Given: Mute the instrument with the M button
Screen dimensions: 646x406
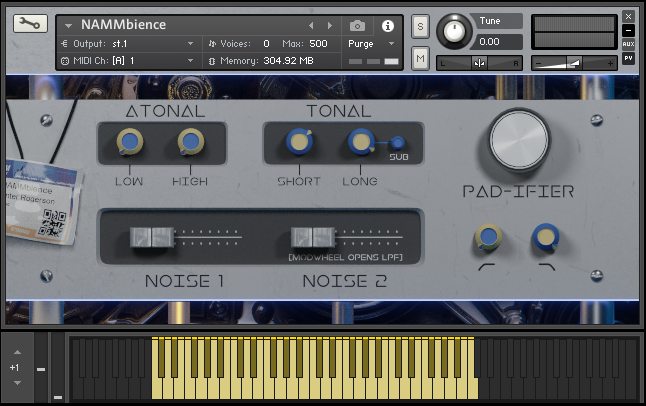Looking at the screenshot, I should (x=420, y=59).
